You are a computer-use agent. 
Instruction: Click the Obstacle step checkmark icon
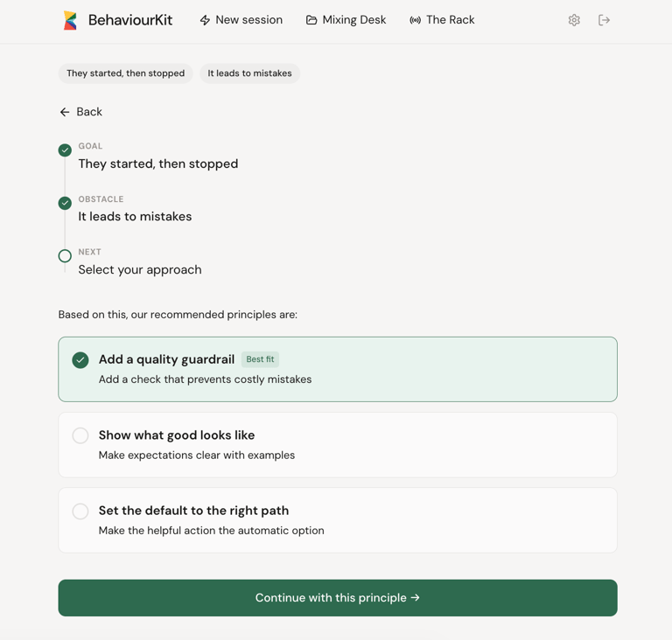(x=65, y=203)
